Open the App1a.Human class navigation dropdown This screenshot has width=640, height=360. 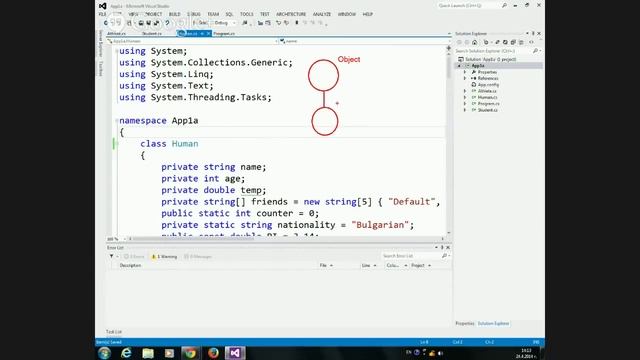192,41
